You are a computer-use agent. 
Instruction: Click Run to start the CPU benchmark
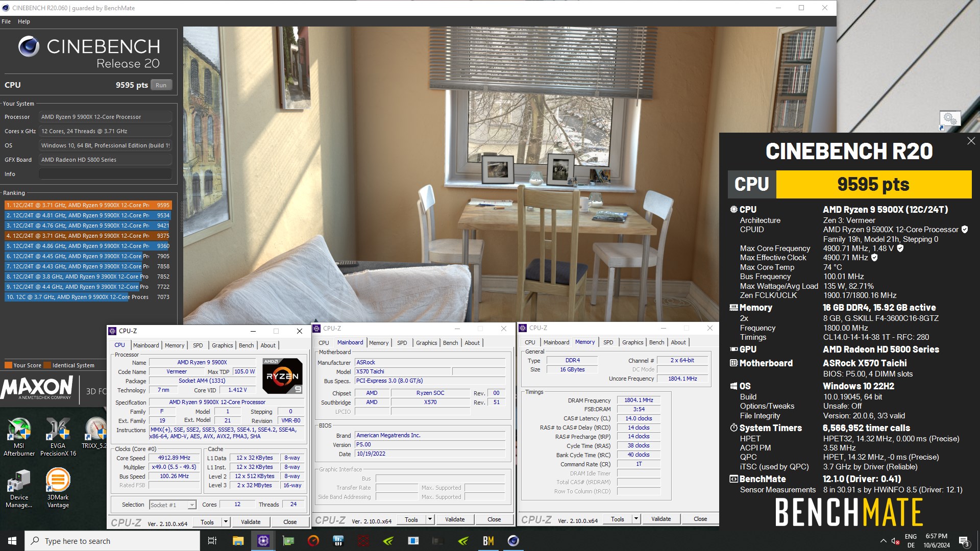161,85
